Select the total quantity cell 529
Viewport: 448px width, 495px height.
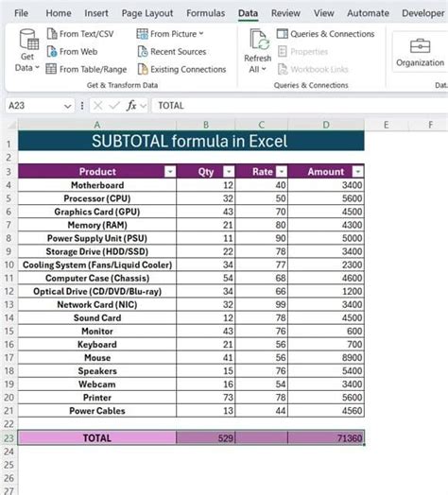point(206,438)
